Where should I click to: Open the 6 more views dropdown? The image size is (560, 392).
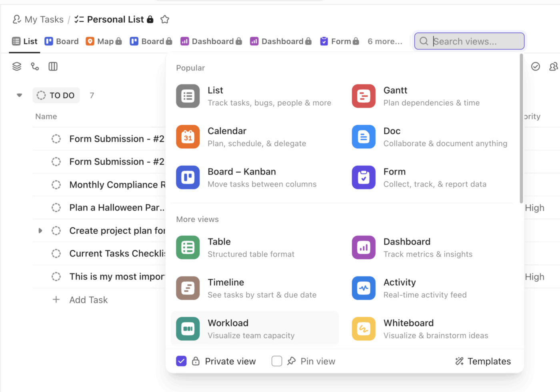coord(385,41)
